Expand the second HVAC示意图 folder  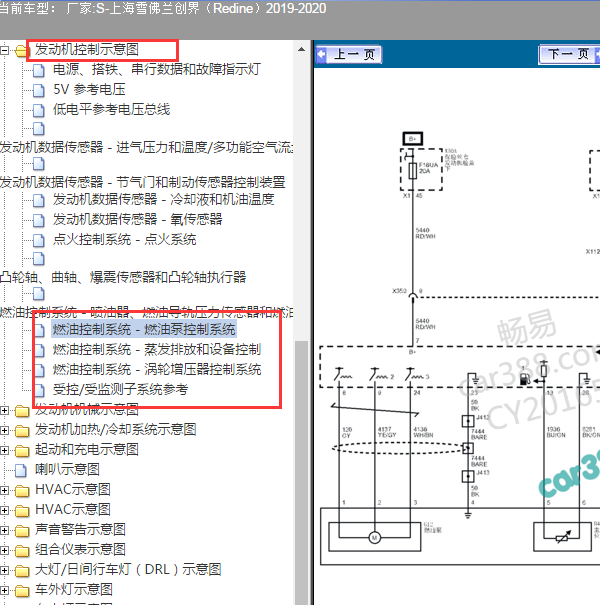4,511
